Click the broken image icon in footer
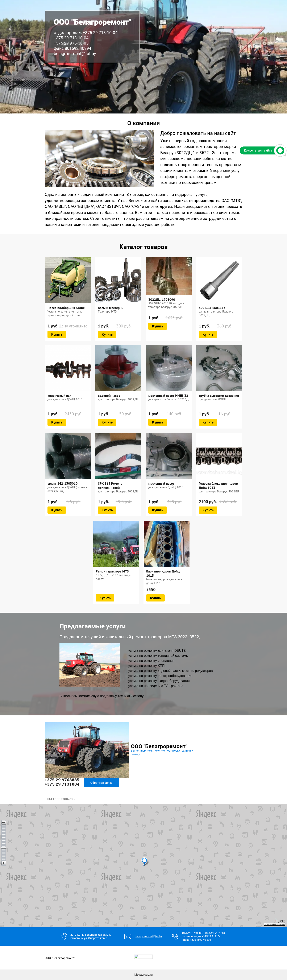This screenshot has width=287, height=980. point(143,956)
